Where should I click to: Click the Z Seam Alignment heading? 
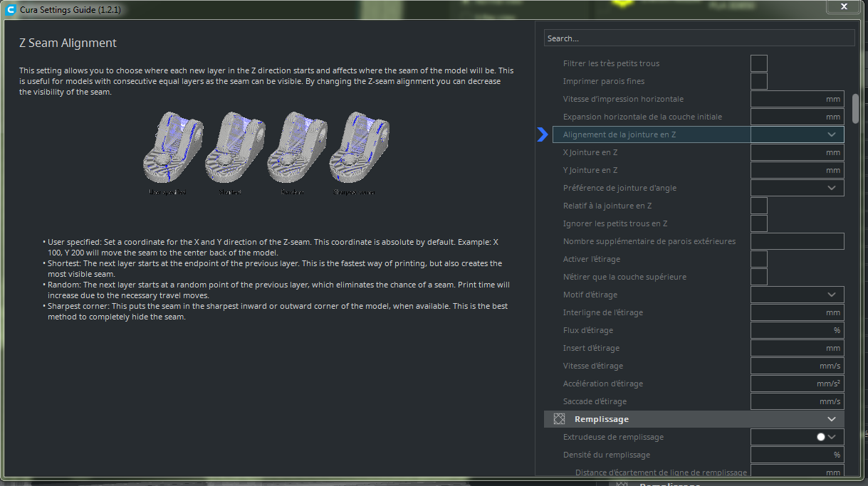(x=68, y=43)
